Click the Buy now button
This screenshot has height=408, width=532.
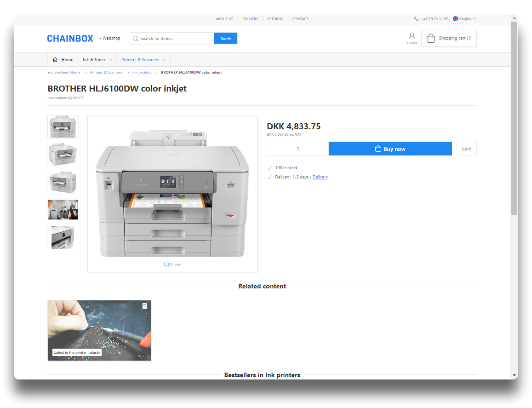coord(390,149)
